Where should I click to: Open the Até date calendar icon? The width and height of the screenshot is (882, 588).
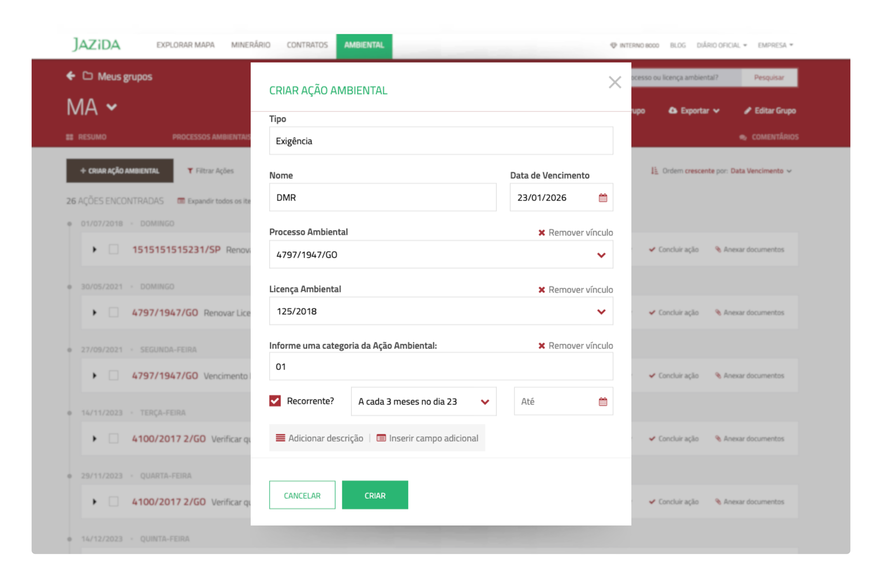click(602, 401)
